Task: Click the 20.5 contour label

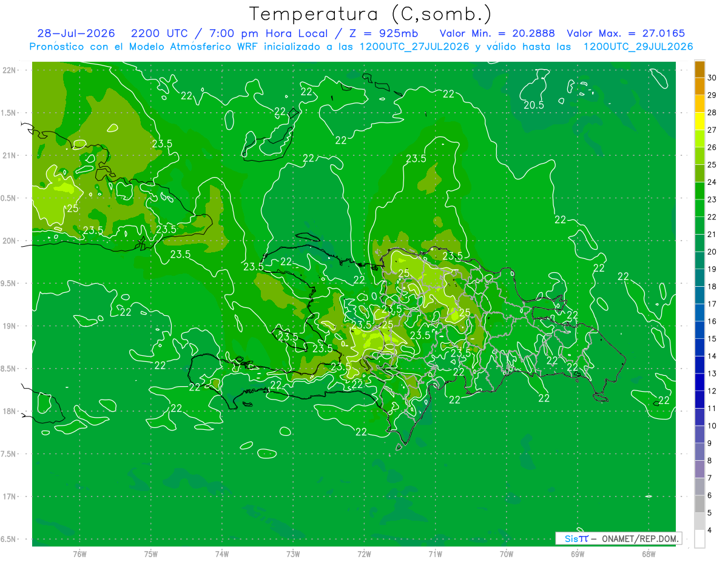Action: click(534, 105)
